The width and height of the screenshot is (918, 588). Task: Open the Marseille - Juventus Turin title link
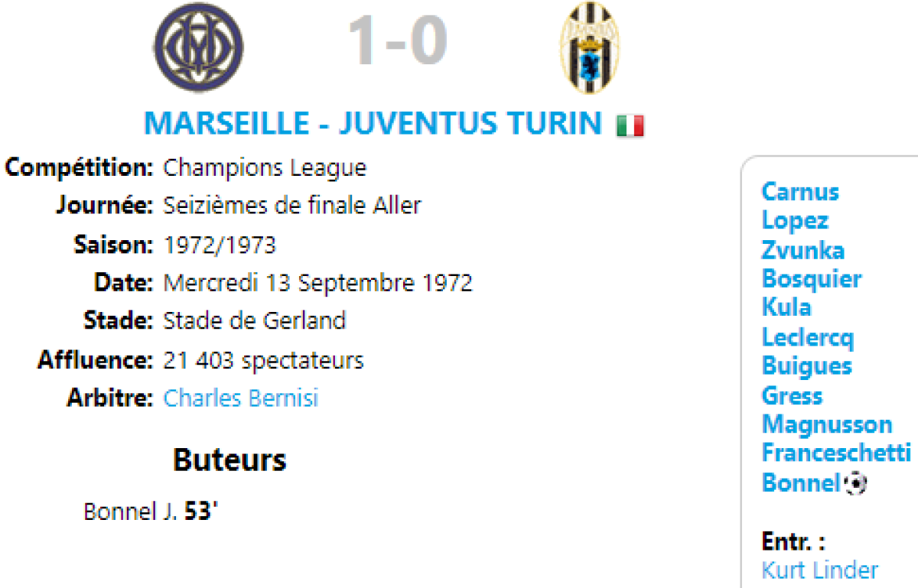coord(373,123)
